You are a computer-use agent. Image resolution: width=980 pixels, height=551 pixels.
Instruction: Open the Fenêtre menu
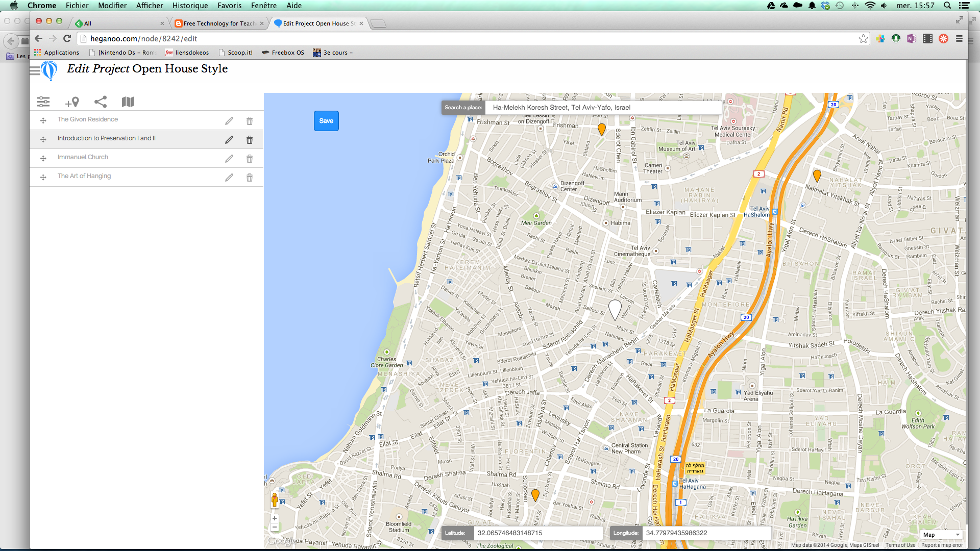[x=264, y=6]
